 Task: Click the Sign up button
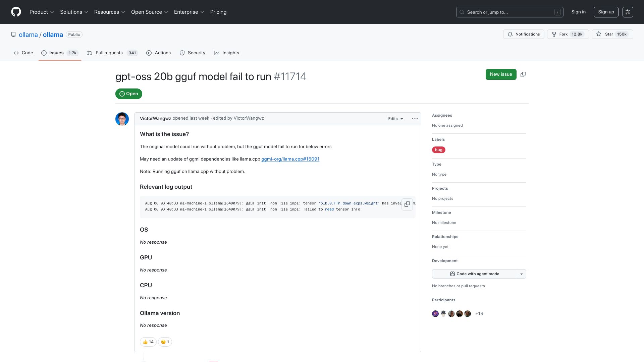606,12
